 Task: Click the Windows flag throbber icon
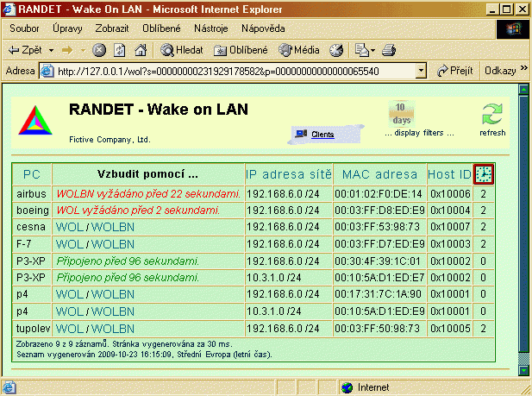pos(512,28)
